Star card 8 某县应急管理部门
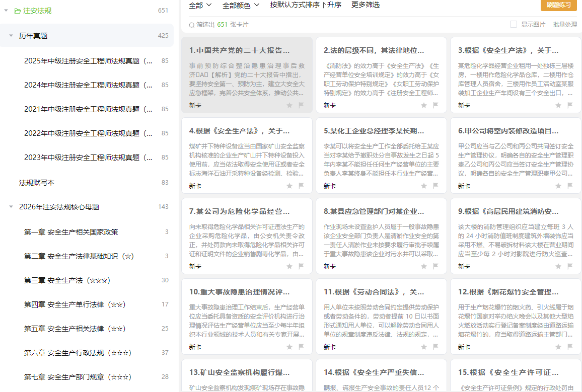This screenshot has height=392, width=582. 424,266
